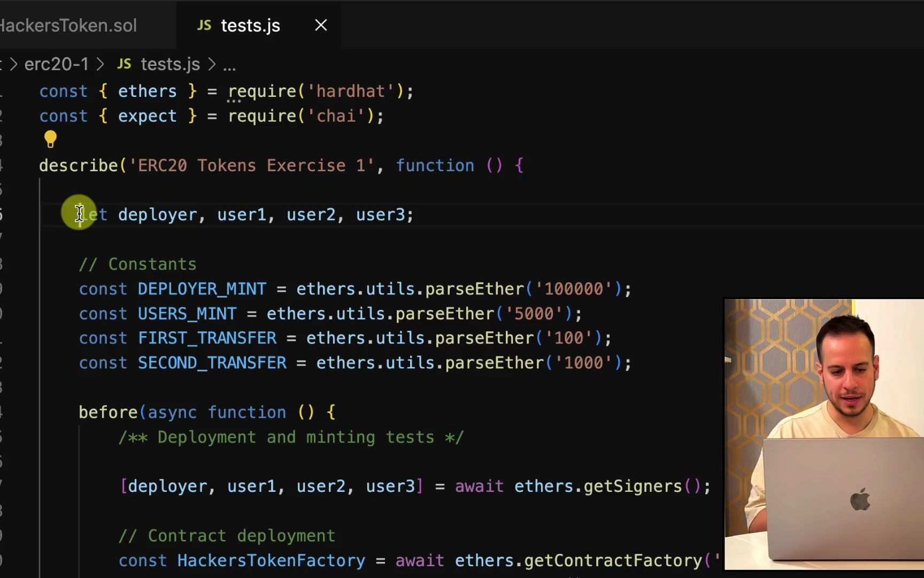
Task: Click the presenter webcam video overlay
Action: click(x=823, y=434)
